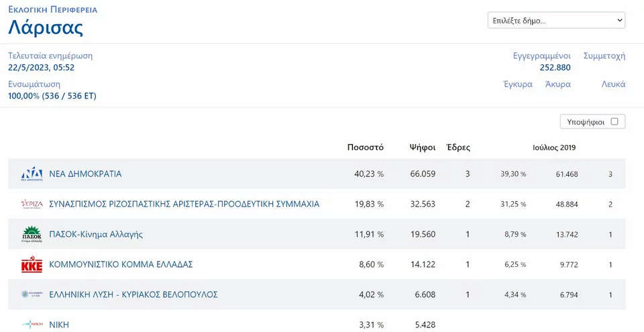Click the 40,23 % percentage cell
This screenshot has width=644, height=332.
click(x=369, y=174)
